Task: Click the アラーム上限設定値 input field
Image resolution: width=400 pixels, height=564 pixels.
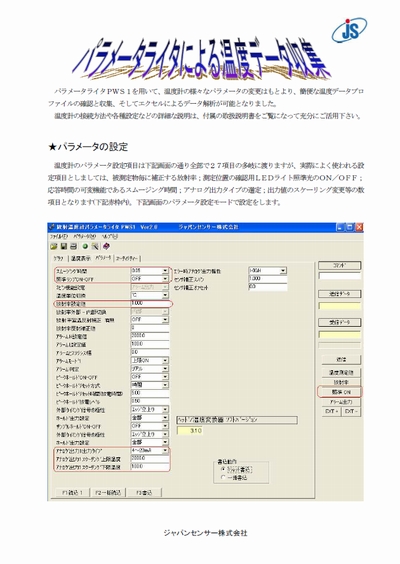Action: pyautogui.click(x=150, y=336)
